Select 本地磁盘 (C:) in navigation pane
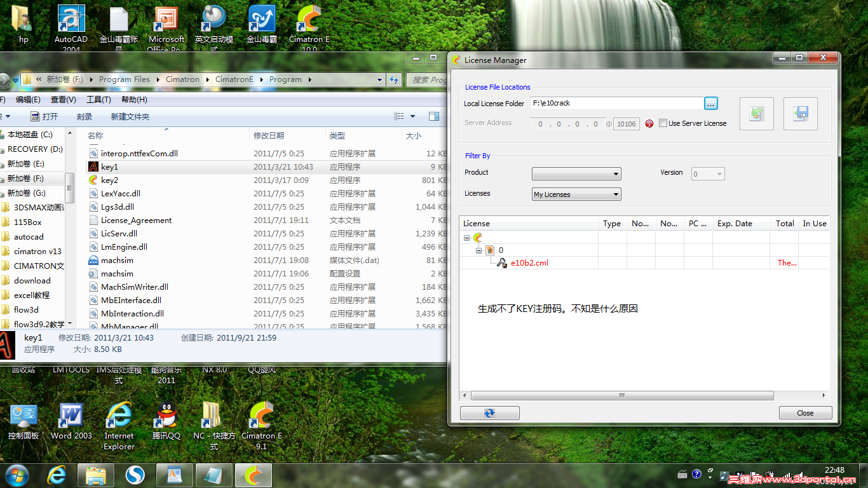The height and width of the screenshot is (488, 868). (x=30, y=135)
